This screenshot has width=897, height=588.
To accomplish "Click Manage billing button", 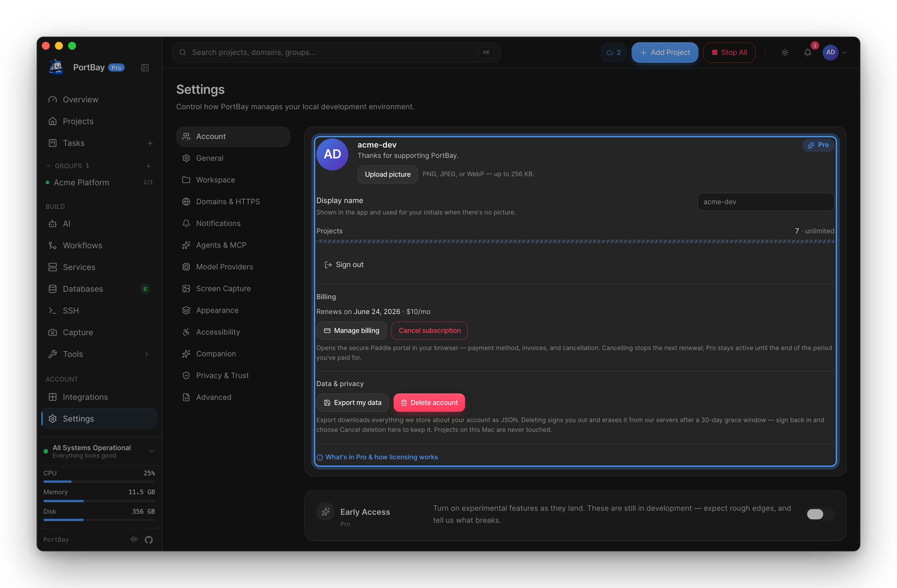I will pos(351,331).
